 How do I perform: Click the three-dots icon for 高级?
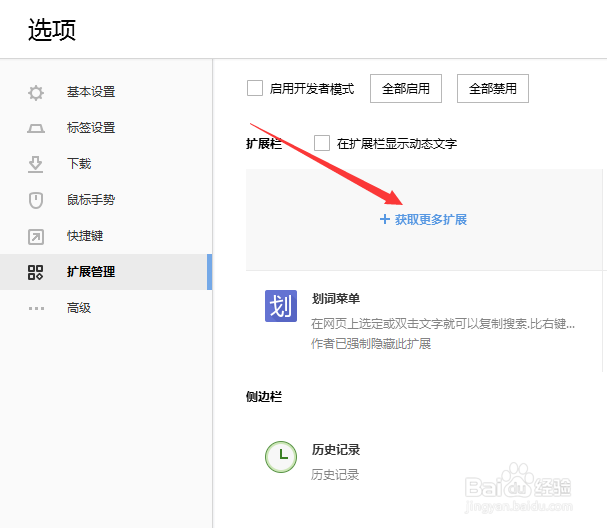click(36, 309)
